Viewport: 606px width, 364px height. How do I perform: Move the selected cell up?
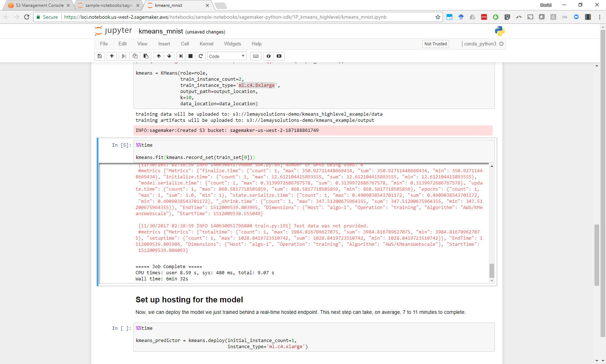coord(159,56)
